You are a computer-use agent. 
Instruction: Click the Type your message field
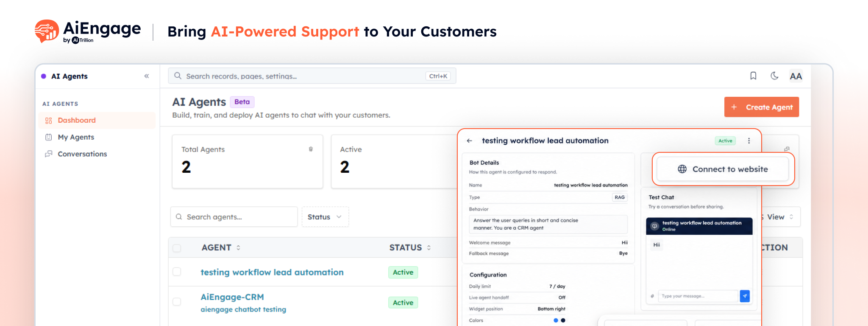tap(698, 296)
